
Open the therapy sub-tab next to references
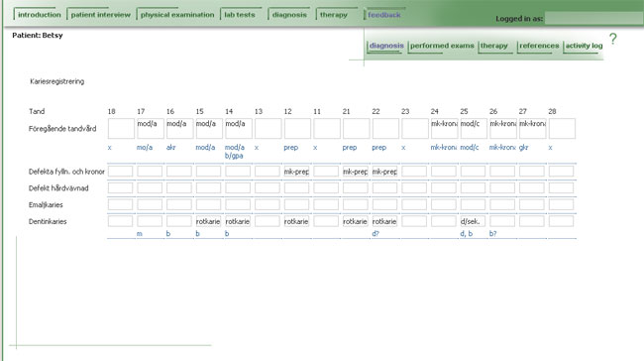pyautogui.click(x=494, y=46)
